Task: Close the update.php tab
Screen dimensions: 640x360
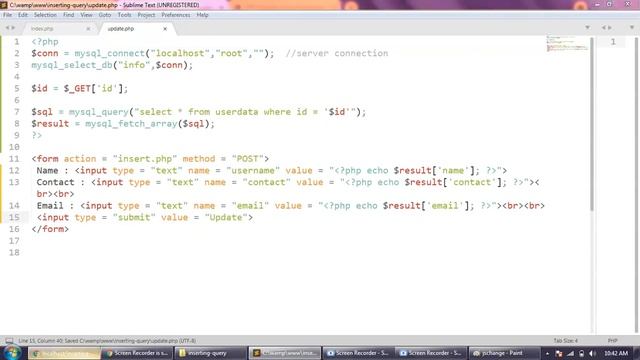Action: coord(165,29)
